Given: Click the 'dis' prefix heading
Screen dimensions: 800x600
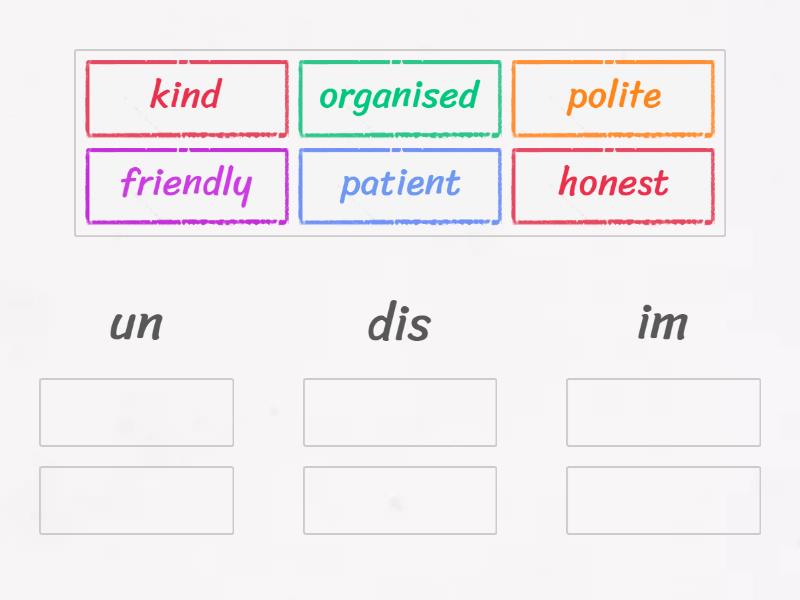Looking at the screenshot, I should (x=399, y=322).
